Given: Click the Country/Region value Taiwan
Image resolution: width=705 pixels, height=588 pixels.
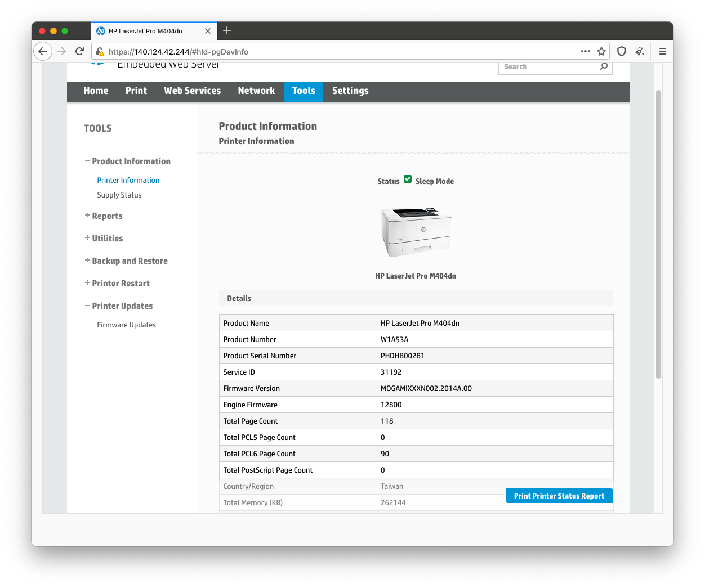Looking at the screenshot, I should (x=392, y=487).
